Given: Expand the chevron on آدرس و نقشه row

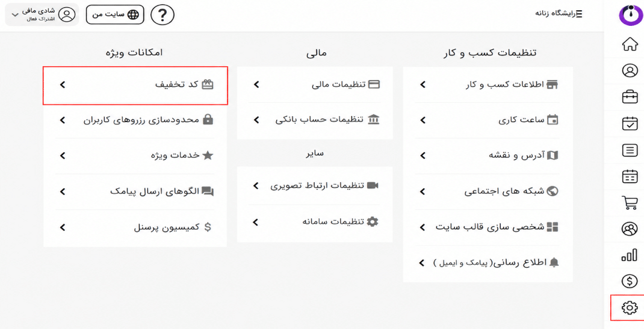Looking at the screenshot, I should coord(423,156).
